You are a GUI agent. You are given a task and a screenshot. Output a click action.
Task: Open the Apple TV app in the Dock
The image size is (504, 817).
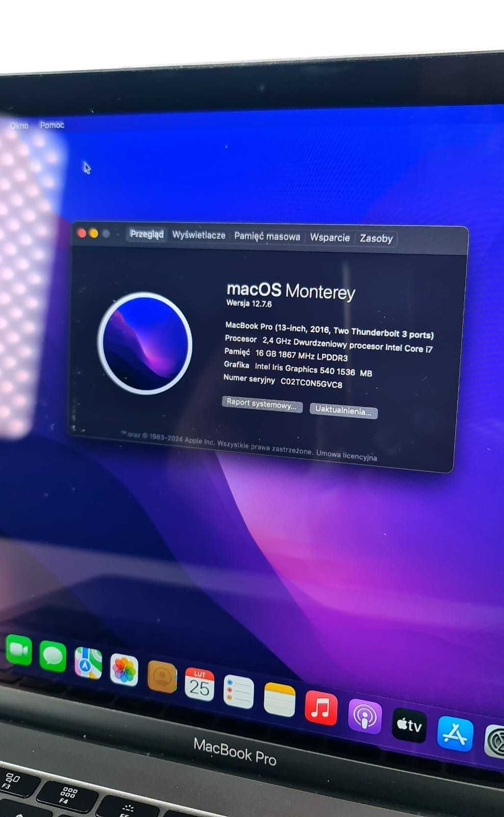pyautogui.click(x=409, y=725)
